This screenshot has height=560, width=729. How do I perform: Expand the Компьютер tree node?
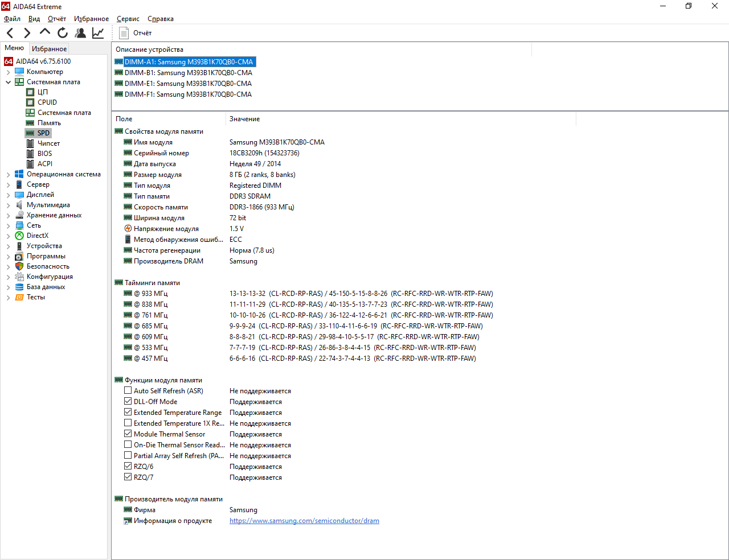(8, 72)
